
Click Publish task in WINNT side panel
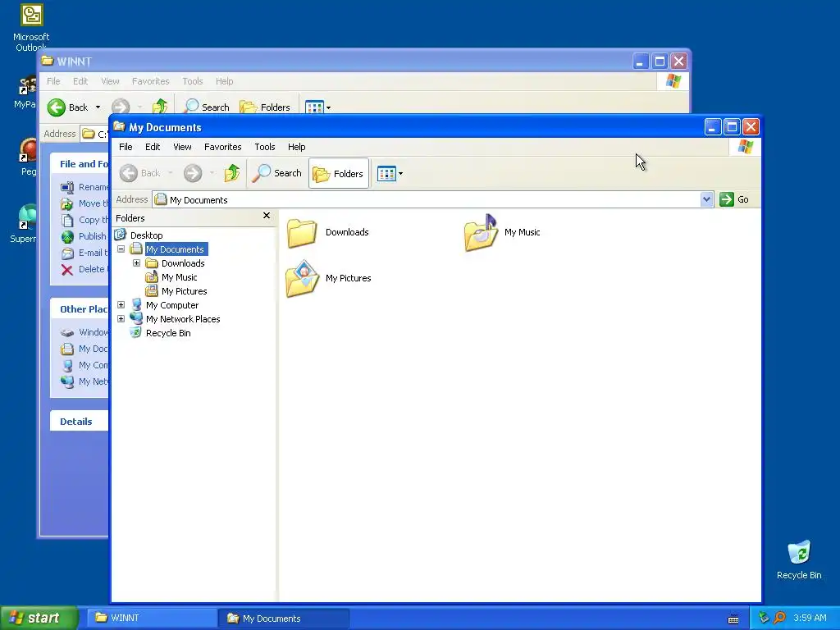point(84,236)
